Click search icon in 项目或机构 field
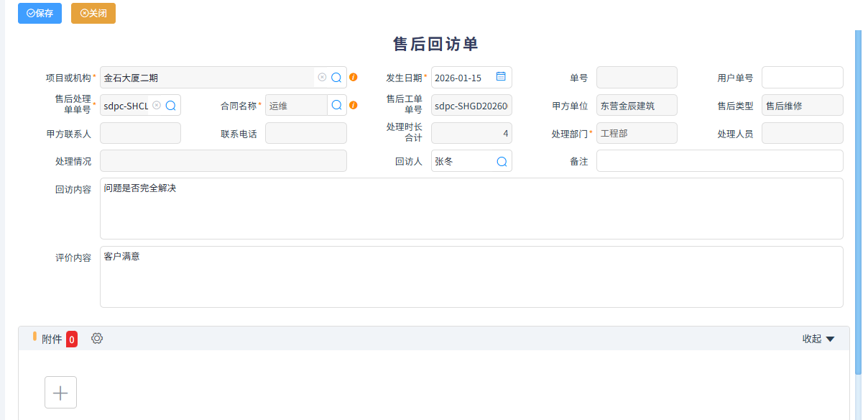 pyautogui.click(x=336, y=78)
